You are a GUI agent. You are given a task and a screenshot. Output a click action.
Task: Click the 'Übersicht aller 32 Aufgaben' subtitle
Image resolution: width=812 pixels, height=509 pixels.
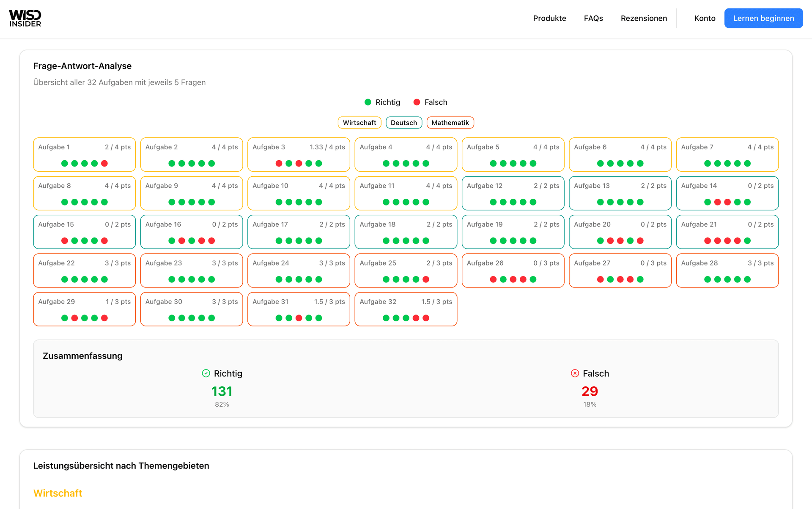[x=119, y=82]
